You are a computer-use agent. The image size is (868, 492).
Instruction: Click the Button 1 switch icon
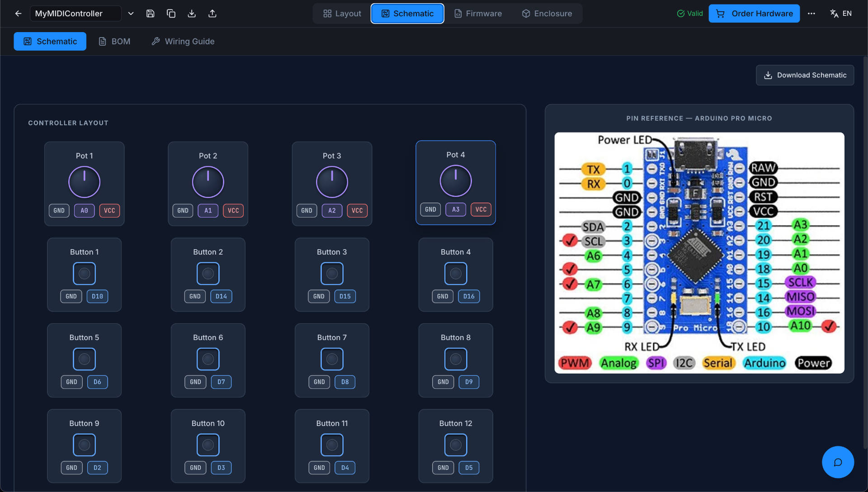coord(84,274)
